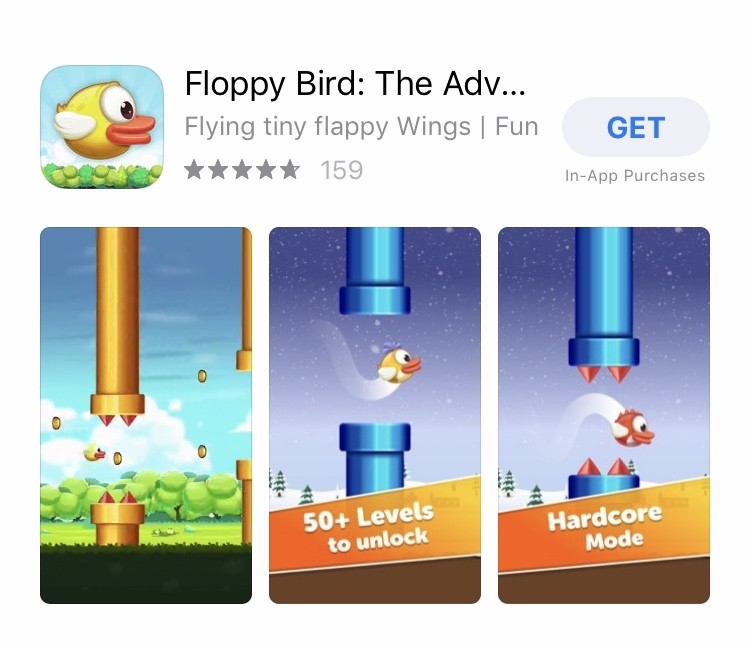Open the Floppy Bird app icon

[102, 127]
